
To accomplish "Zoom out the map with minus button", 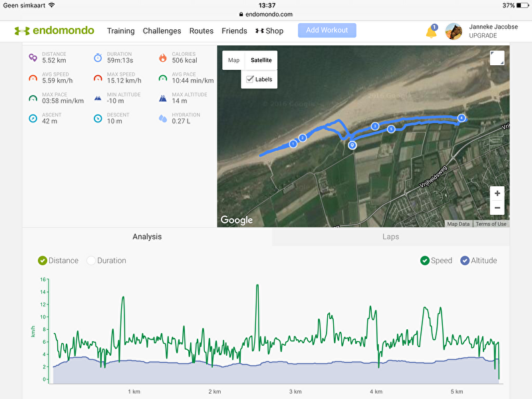I will pos(497,208).
